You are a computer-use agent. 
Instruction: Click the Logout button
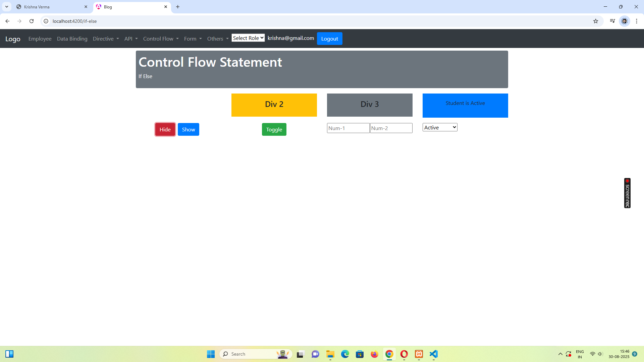(330, 39)
